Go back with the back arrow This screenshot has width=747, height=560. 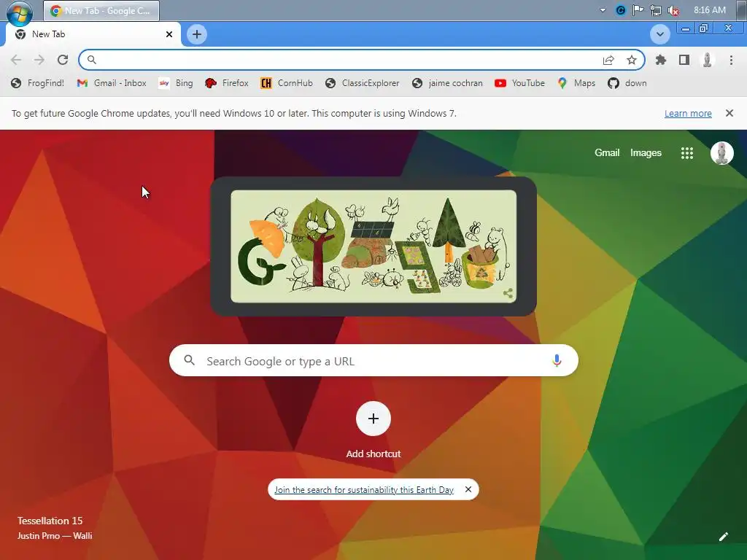(x=16, y=60)
